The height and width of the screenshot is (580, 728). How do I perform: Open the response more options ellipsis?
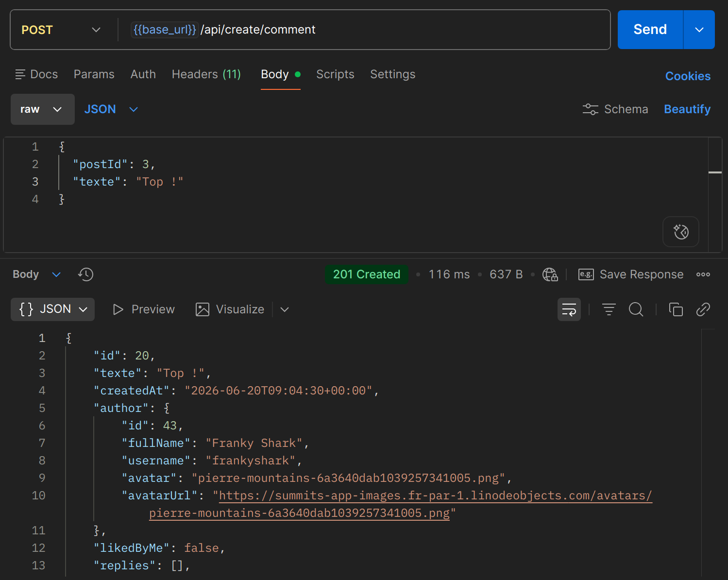point(703,274)
